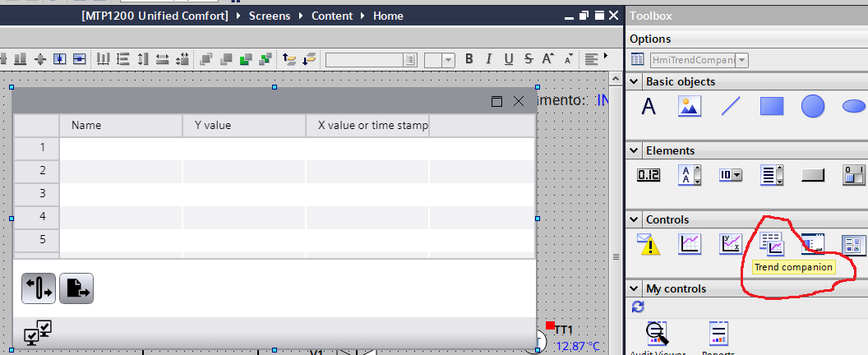Select the Button element in toolbox
The width and height of the screenshot is (868, 355).
tap(813, 175)
